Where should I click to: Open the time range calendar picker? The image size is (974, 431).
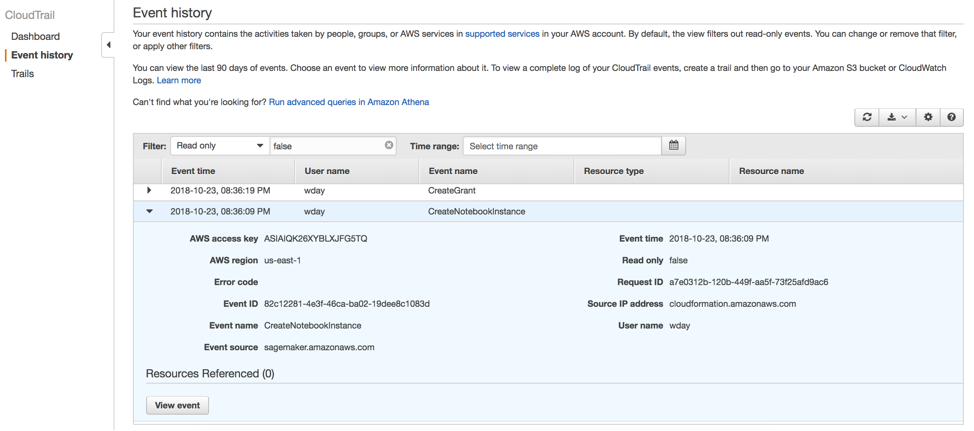click(673, 146)
